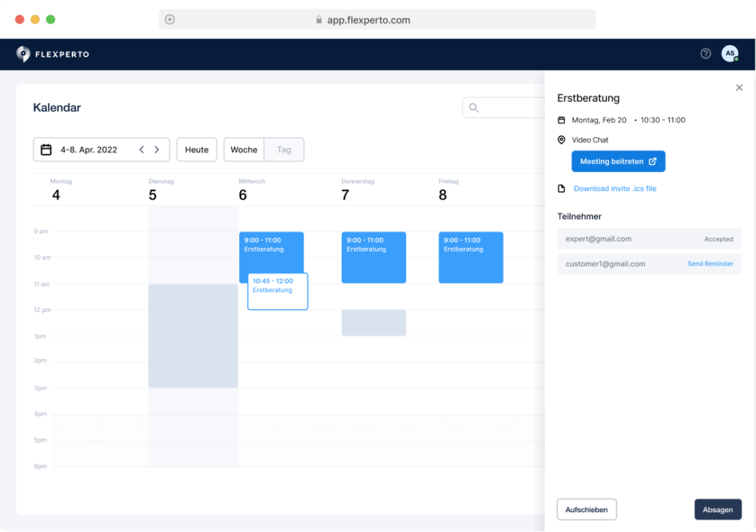Switch calendar to Tag view
756x532 pixels.
(x=284, y=150)
